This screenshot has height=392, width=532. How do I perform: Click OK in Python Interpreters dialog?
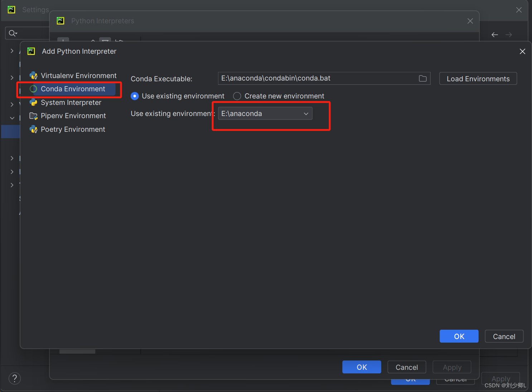coord(362,367)
